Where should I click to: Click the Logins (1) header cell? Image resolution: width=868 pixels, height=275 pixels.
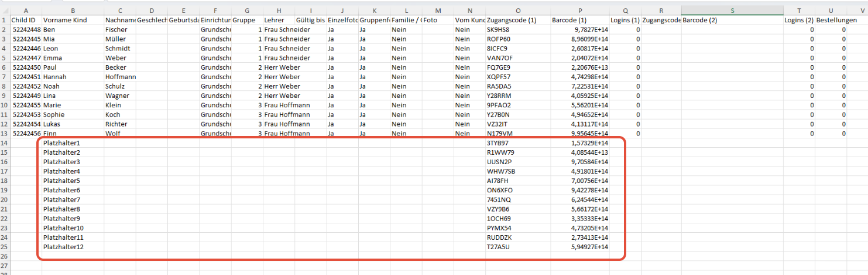(x=625, y=21)
